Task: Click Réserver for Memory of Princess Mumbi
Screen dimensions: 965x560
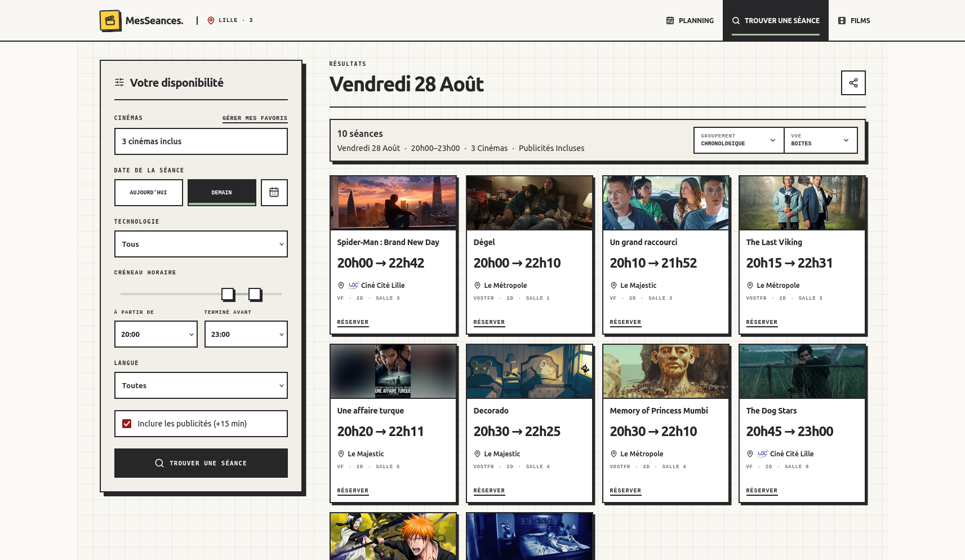Action: coord(625,491)
